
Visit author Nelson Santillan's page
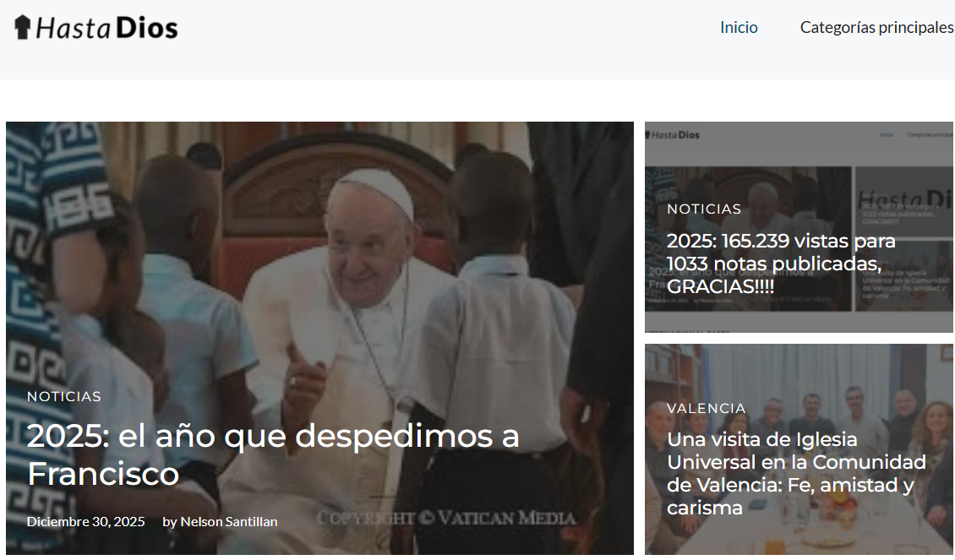(228, 521)
